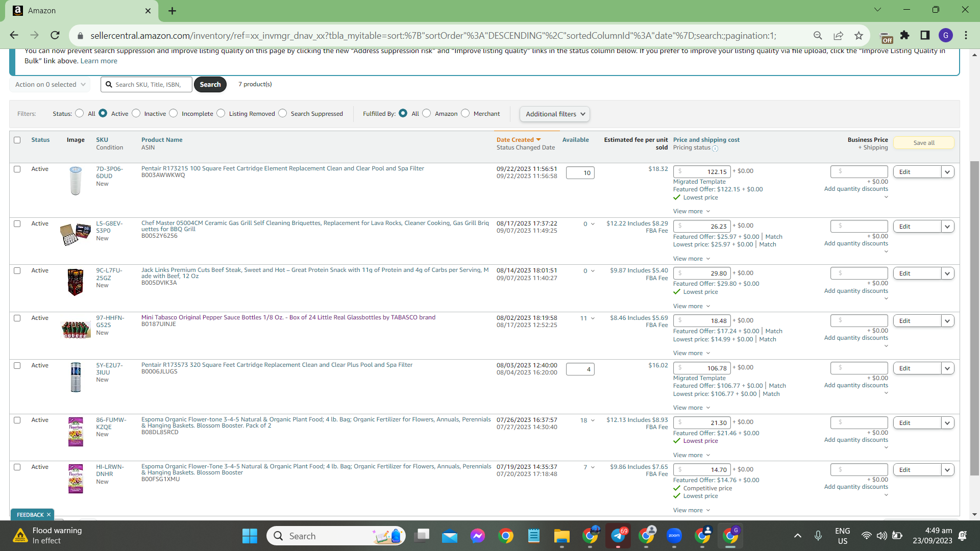Click Edit for Mini Tabasco row
The image size is (980, 551).
click(x=917, y=321)
